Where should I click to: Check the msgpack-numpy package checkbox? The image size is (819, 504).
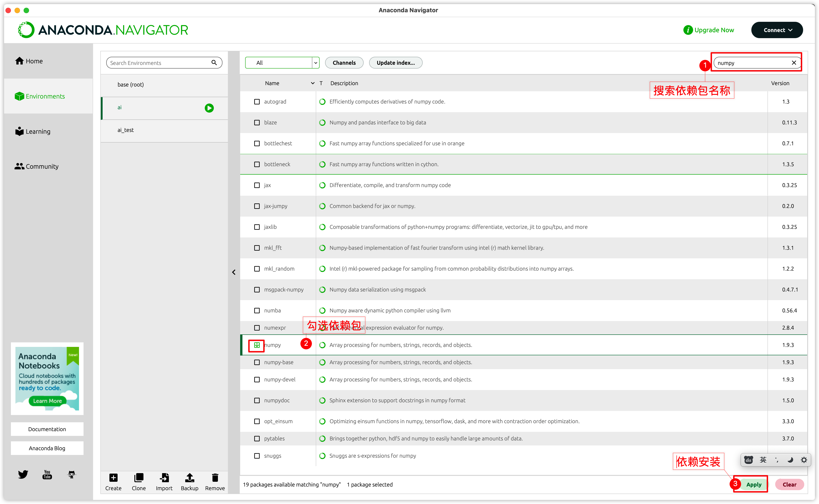(x=257, y=290)
